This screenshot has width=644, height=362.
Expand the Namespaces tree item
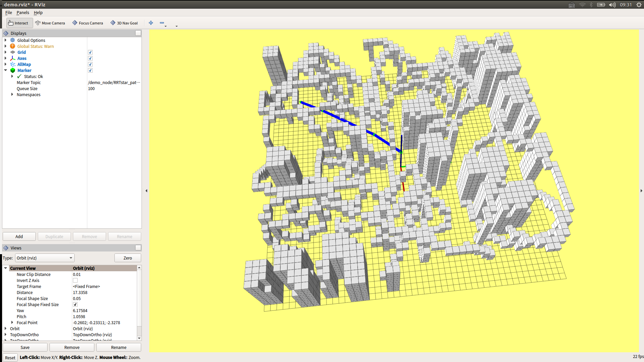coord(12,95)
